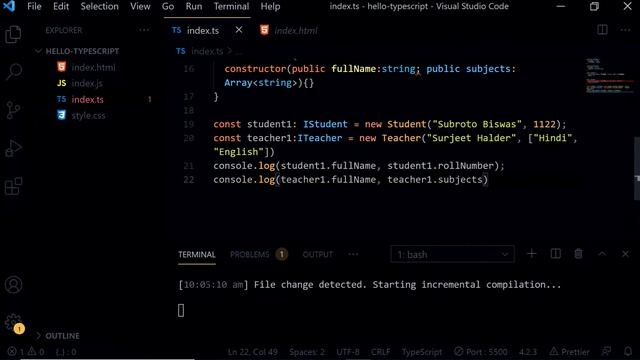Click the feedback icon in status bar

(x=607, y=351)
